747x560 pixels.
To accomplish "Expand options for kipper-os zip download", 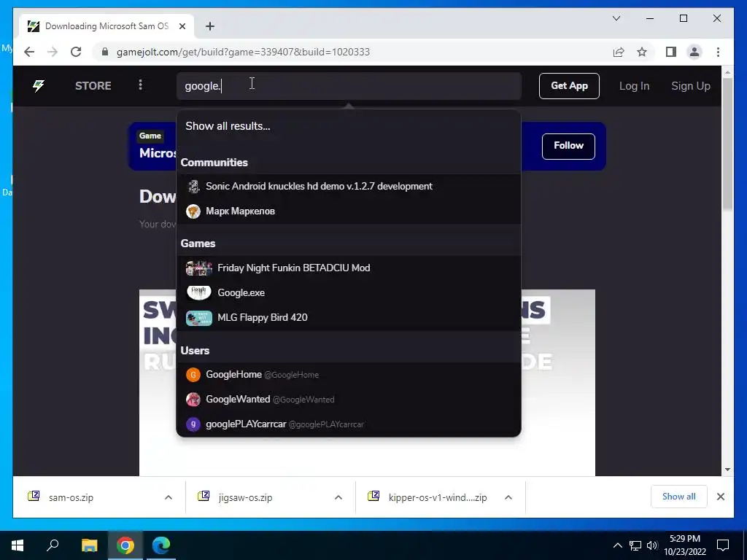I will tap(508, 497).
